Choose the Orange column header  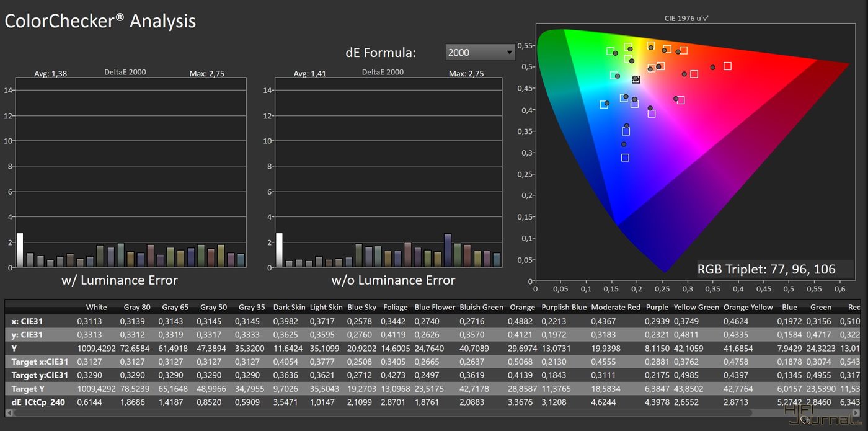(x=522, y=307)
